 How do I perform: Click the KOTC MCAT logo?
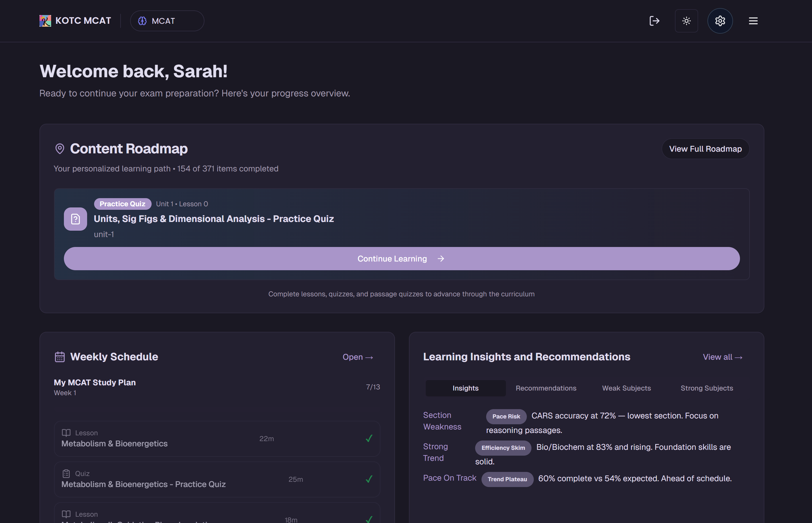click(75, 21)
